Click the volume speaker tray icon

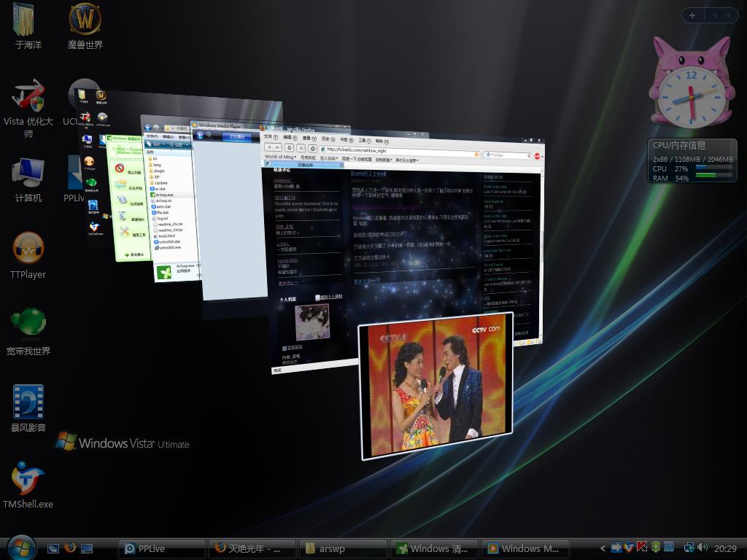coord(703,548)
